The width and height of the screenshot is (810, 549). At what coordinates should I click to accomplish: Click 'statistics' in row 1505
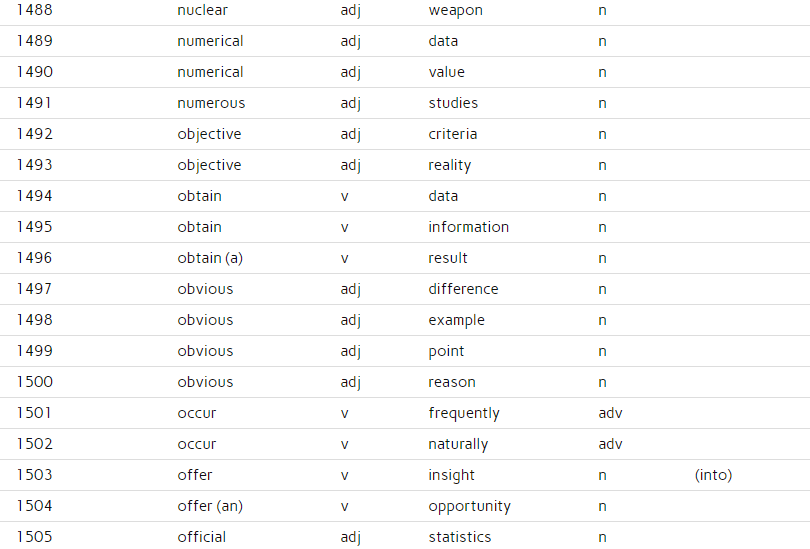(460, 537)
